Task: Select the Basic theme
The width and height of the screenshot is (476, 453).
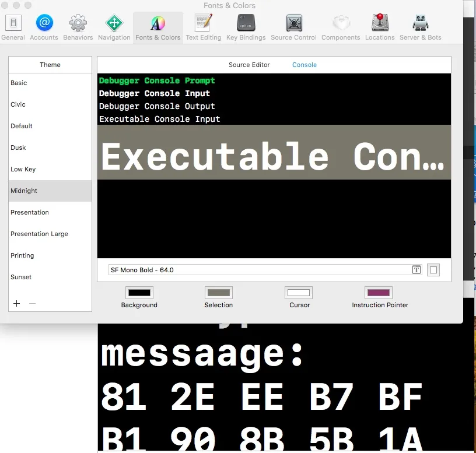Action: [x=50, y=83]
